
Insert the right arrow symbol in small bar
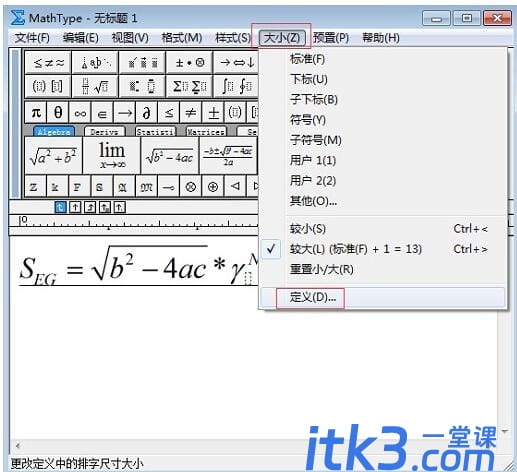(x=124, y=113)
